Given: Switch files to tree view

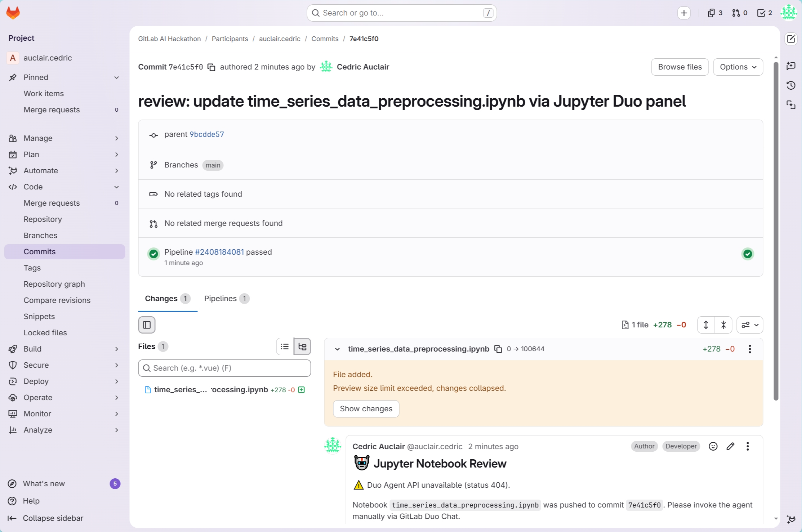Looking at the screenshot, I should [x=302, y=347].
